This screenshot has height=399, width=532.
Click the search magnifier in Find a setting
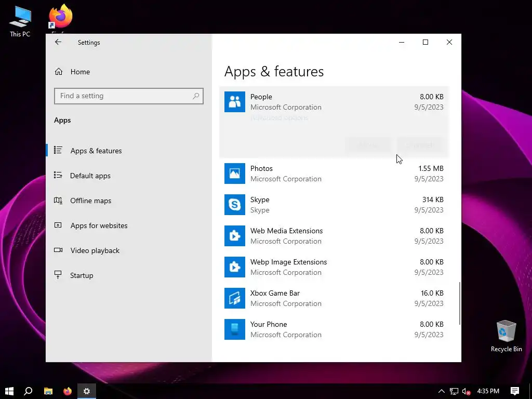point(196,96)
